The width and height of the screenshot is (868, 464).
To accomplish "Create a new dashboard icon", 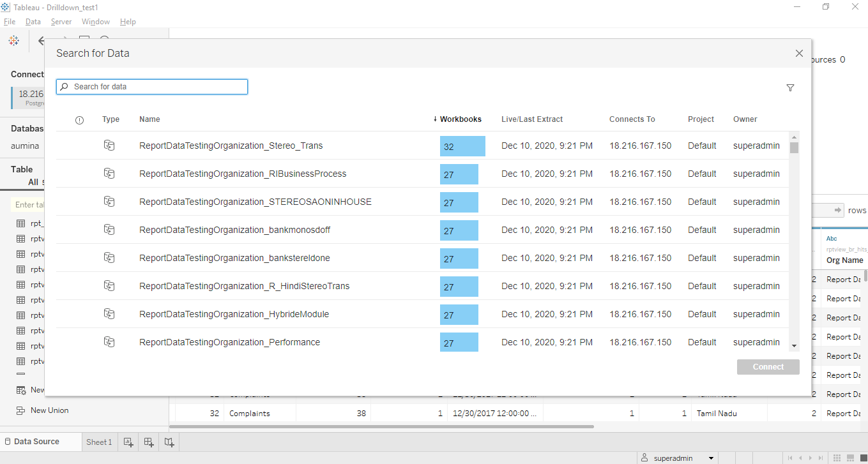I will (149, 442).
